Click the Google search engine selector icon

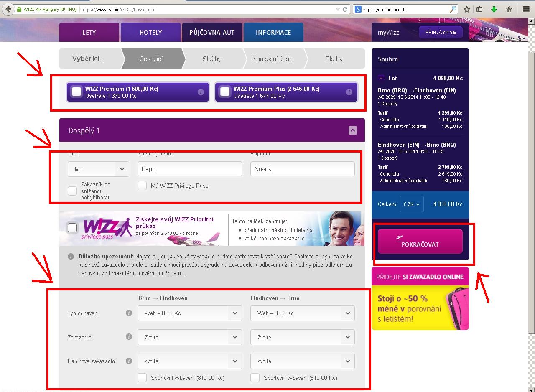click(359, 9)
